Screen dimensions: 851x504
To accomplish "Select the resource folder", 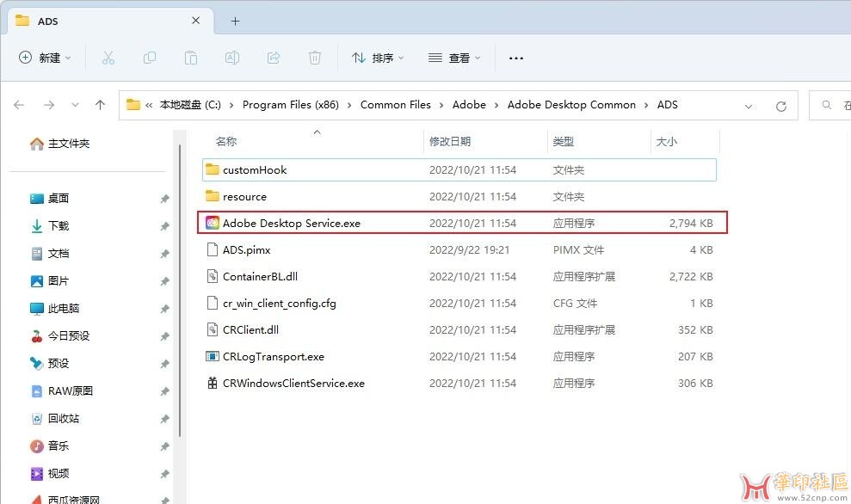I will 459,196.
